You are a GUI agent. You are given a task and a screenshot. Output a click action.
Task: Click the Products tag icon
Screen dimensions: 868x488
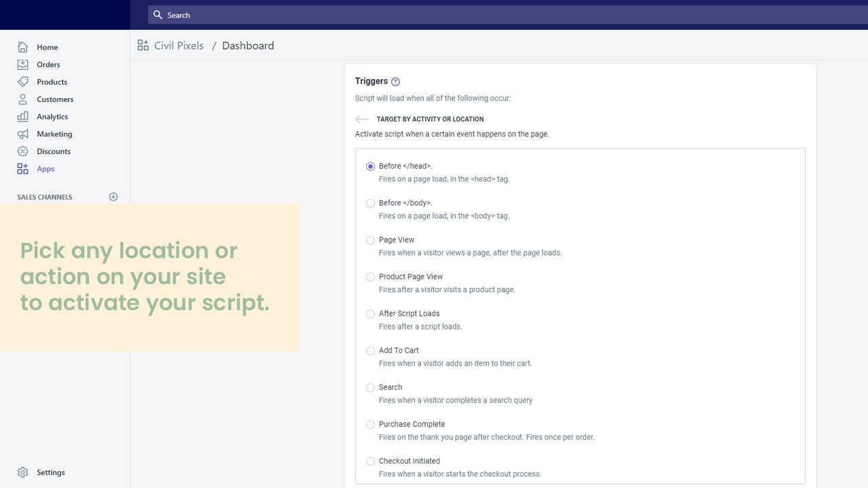click(x=22, y=82)
